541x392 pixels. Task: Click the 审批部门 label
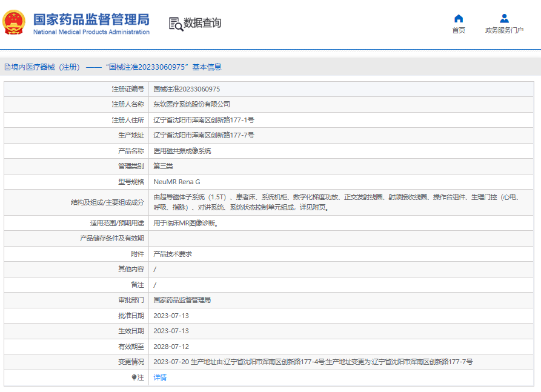pos(131,300)
